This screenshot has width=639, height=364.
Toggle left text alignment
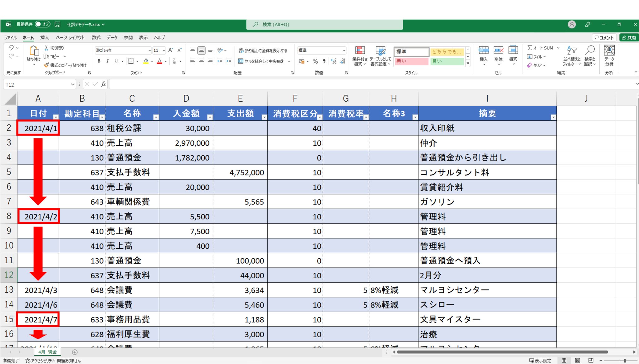(193, 61)
